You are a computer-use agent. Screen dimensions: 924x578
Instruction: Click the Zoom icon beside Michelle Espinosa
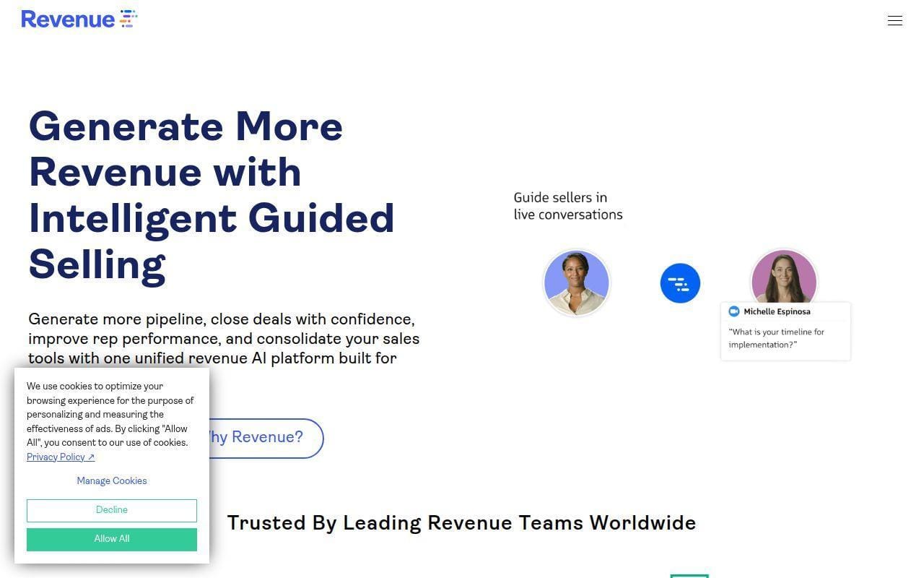click(x=734, y=311)
